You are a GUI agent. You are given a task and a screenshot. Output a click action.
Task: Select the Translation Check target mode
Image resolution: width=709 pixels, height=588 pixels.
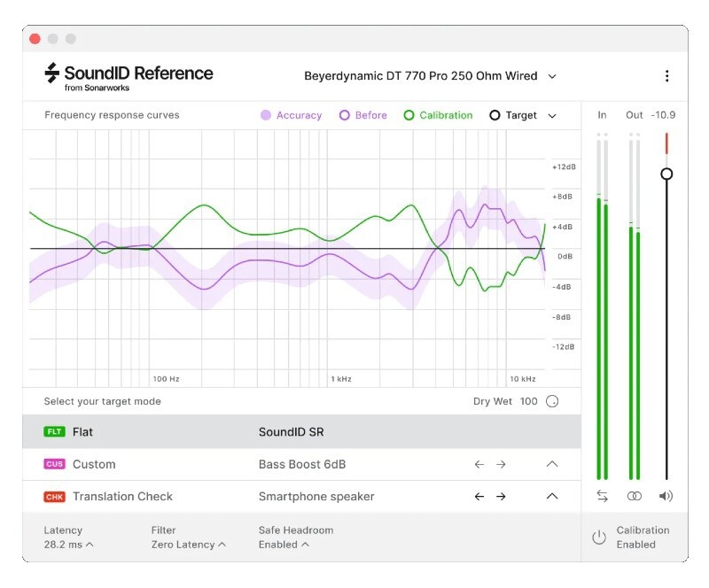[122, 497]
